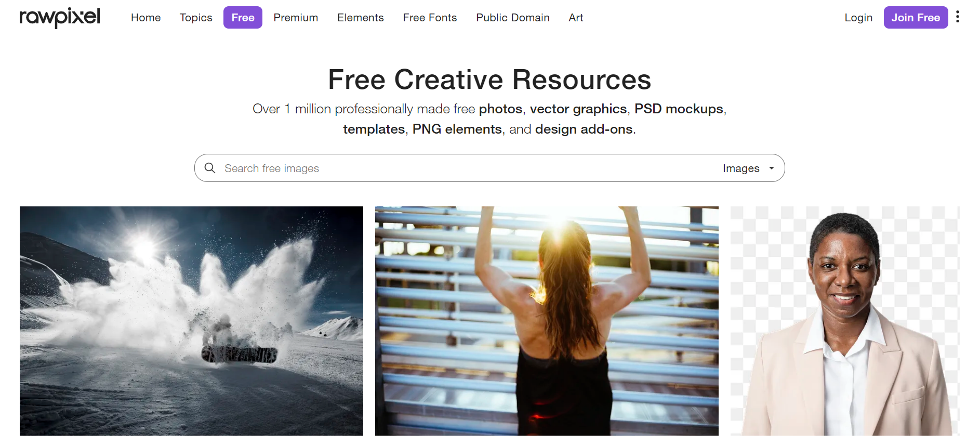Browse Free Fonts

(x=430, y=18)
